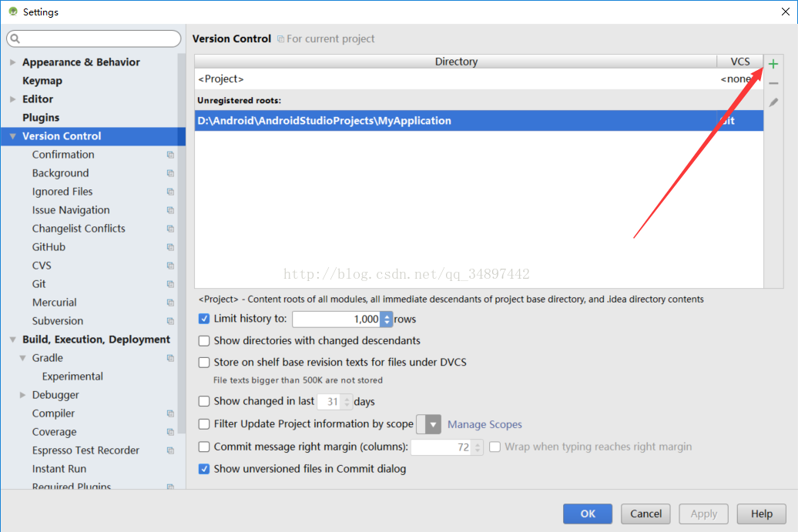Click the Cancel button
Image resolution: width=798 pixels, height=532 pixels.
tap(645, 514)
